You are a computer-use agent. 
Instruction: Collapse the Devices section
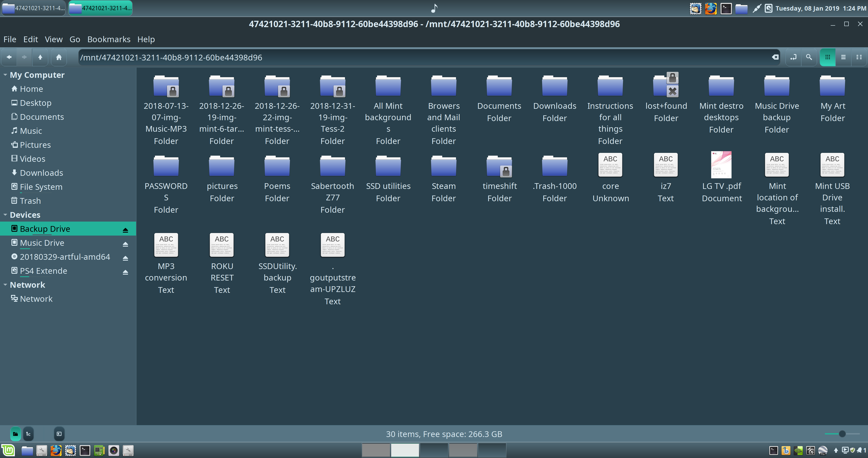coord(5,215)
